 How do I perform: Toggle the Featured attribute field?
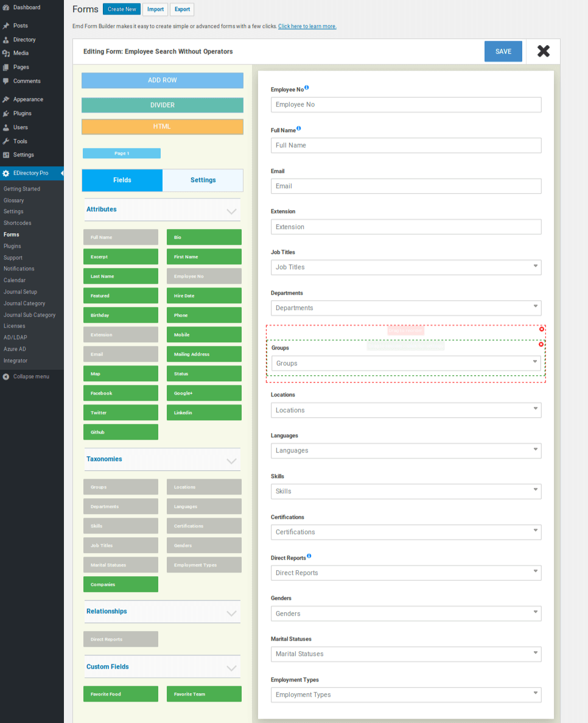[121, 295]
